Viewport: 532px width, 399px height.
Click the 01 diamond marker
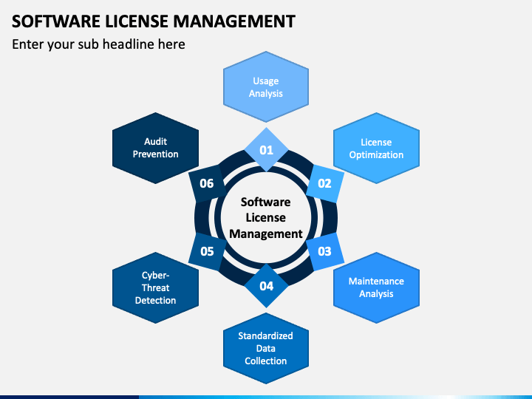[266, 149]
